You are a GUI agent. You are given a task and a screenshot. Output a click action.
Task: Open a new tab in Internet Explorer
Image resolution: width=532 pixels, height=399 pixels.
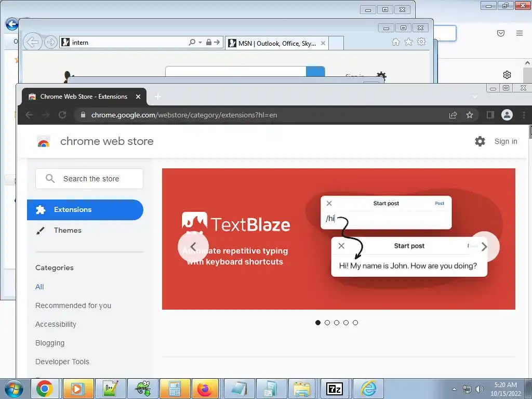pos(336,44)
